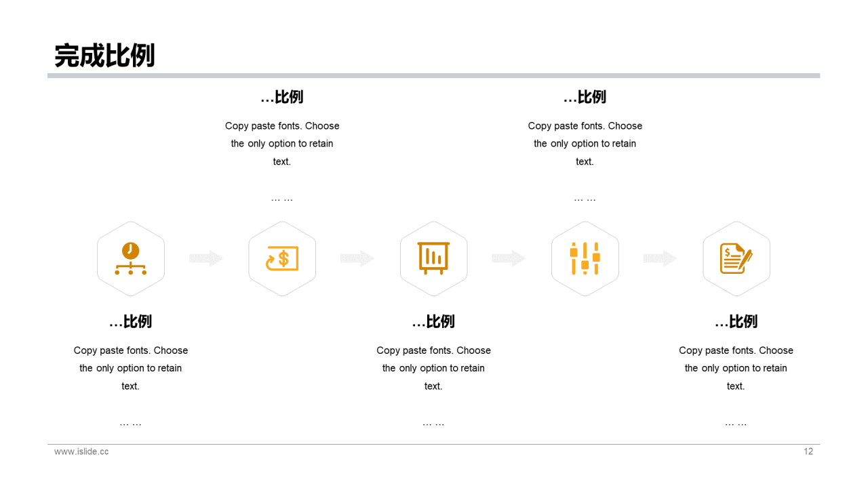Click the ellipsis placeholder above the sliders icon
The image size is (868, 488).
585,199
